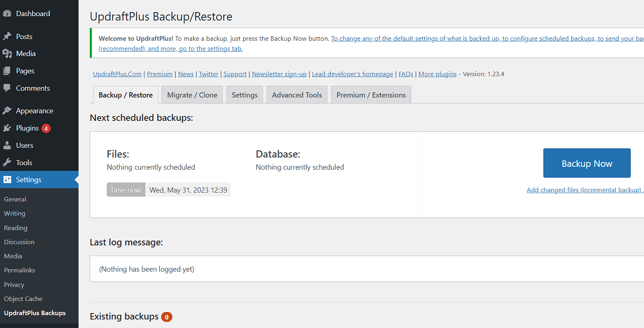This screenshot has height=328, width=644.
Task: Click the Files: heading
Action: point(118,155)
